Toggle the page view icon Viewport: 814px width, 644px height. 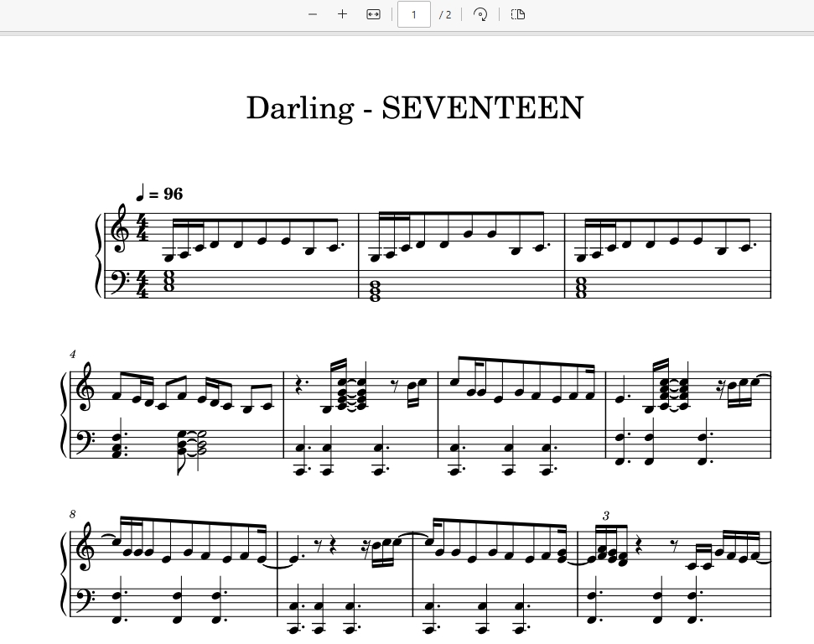518,14
